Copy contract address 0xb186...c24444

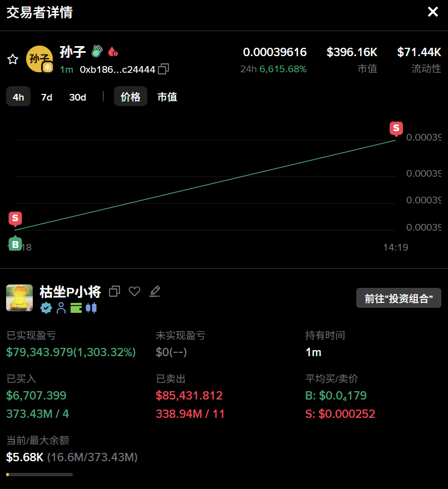163,69
